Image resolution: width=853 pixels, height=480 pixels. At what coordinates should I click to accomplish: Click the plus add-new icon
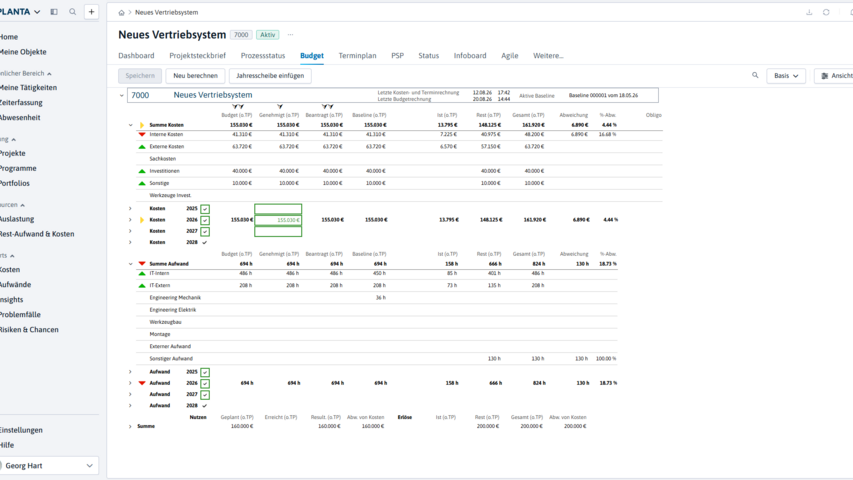(91, 11)
